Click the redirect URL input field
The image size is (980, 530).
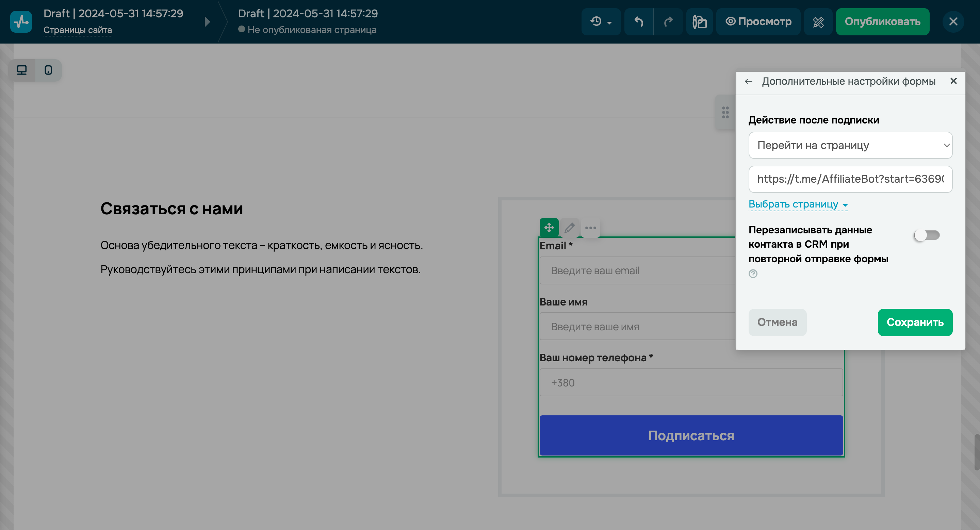tap(850, 179)
